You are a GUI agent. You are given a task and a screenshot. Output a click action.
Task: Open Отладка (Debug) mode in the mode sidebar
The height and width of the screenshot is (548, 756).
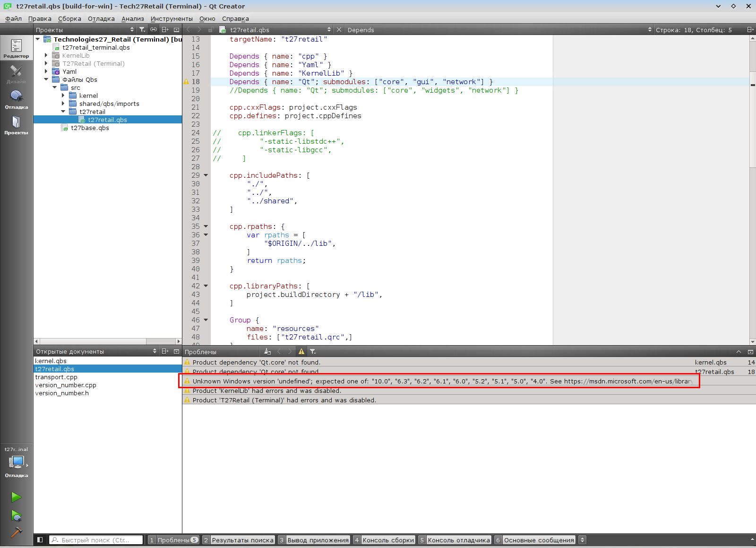click(17, 100)
